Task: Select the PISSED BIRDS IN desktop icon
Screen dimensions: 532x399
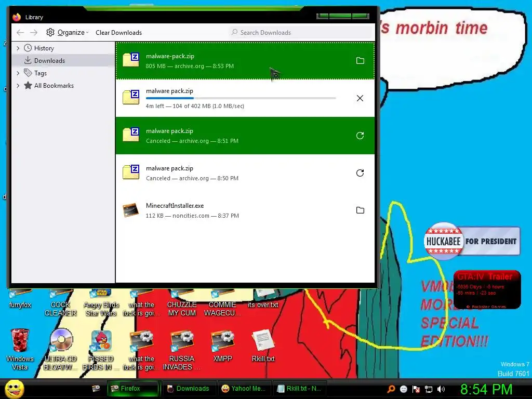Action: [101, 350]
